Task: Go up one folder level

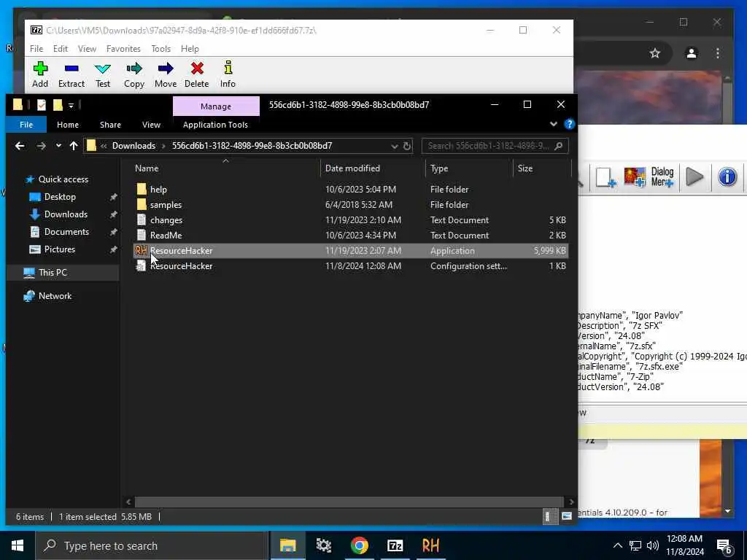Action: [74, 146]
